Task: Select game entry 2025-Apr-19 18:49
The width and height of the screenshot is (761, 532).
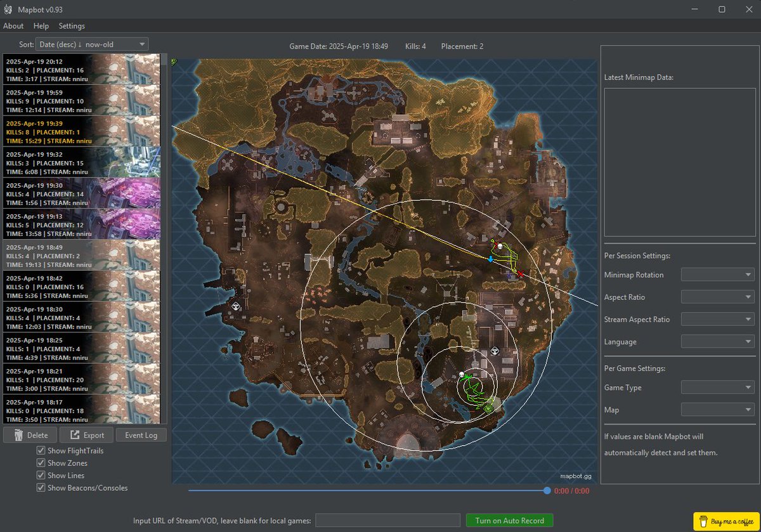Action: (x=81, y=255)
